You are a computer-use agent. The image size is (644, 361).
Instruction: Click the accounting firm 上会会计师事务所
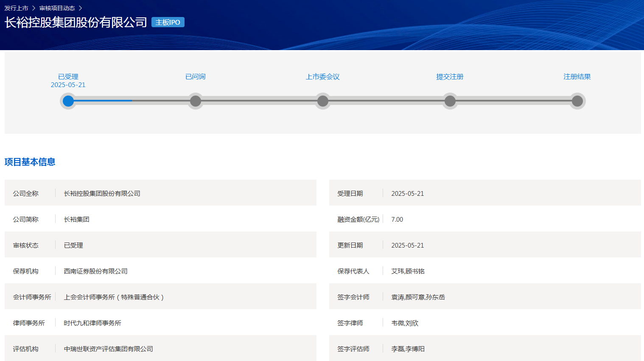click(x=114, y=297)
